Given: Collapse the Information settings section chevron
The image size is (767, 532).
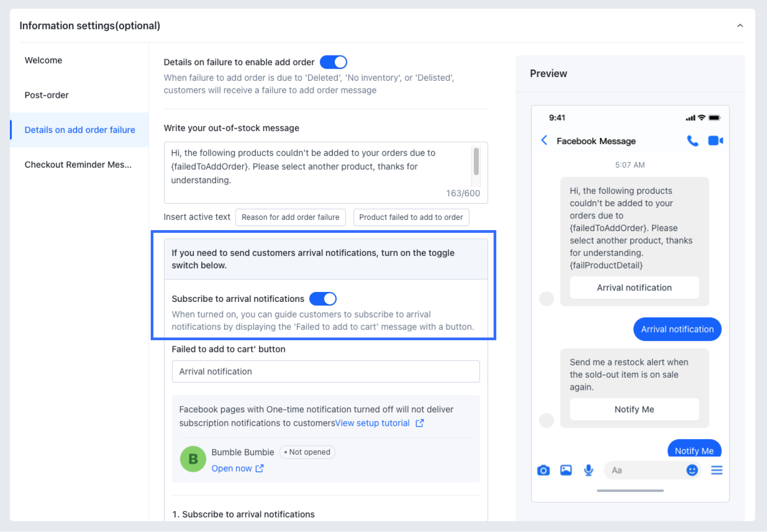Looking at the screenshot, I should pyautogui.click(x=740, y=26).
